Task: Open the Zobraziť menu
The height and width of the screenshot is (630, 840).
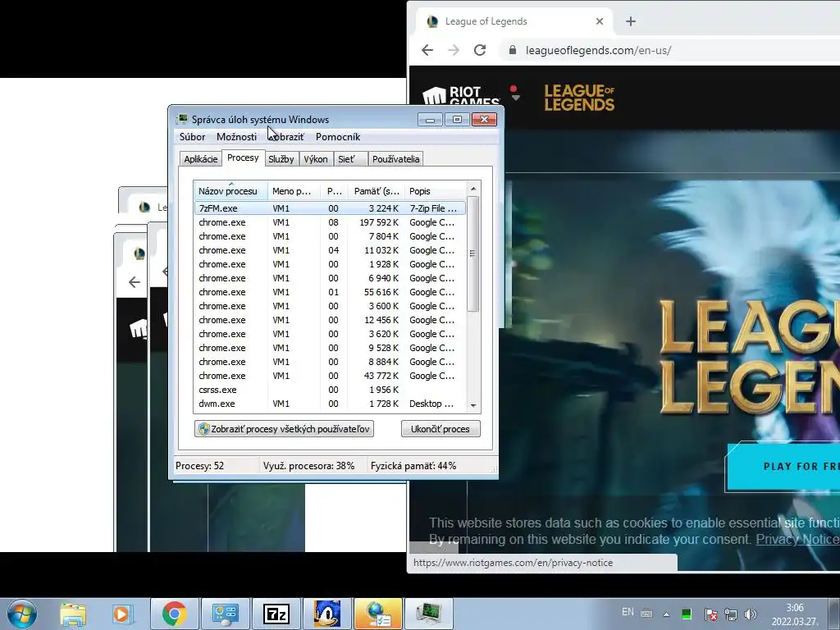Action: click(x=286, y=137)
